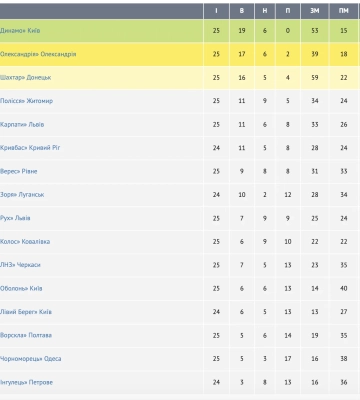This screenshot has height=400, width=360.
Task: Open the Чорноморець Одеса team page
Action: point(31,359)
